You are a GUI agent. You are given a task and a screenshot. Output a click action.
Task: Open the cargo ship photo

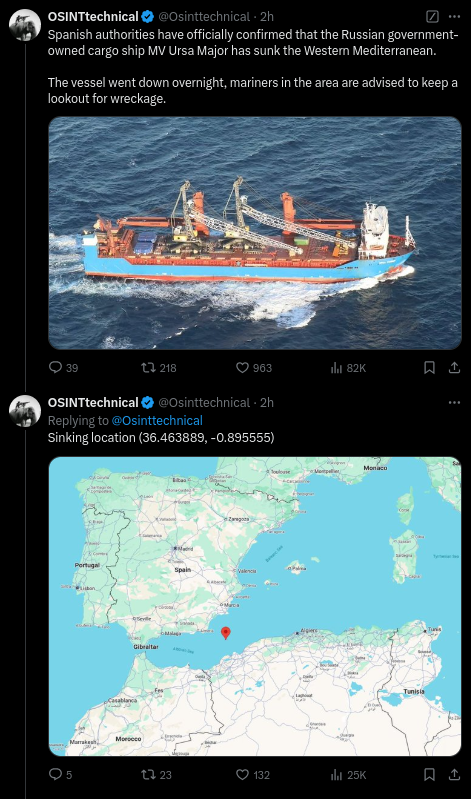(x=255, y=233)
